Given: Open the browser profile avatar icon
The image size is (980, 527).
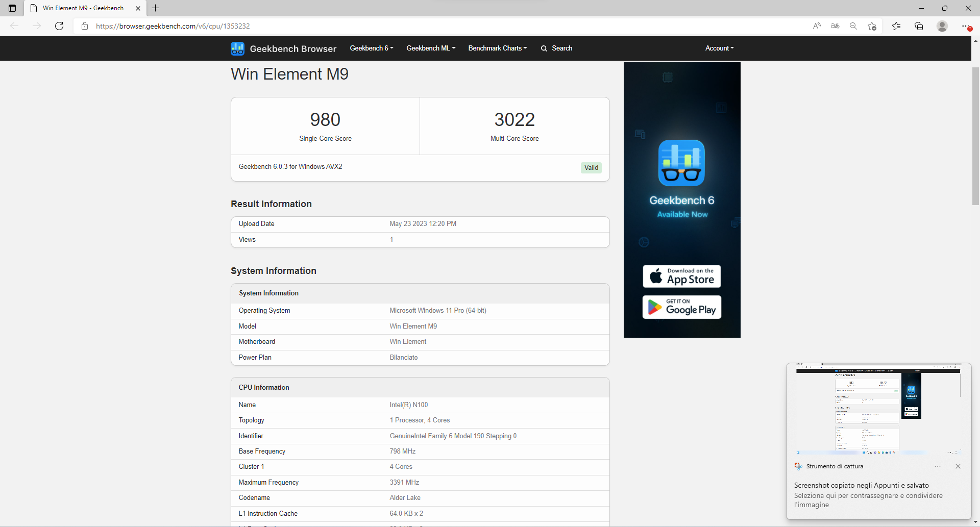Looking at the screenshot, I should click(942, 26).
